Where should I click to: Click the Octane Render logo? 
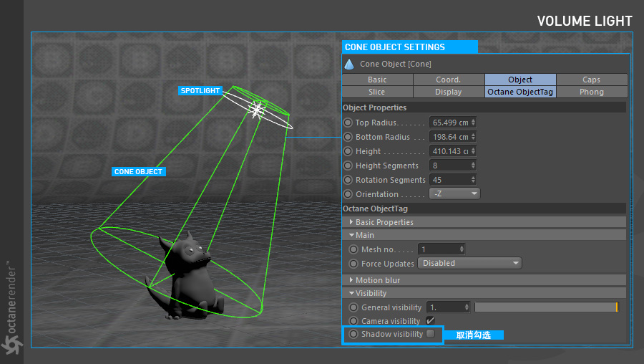point(11,308)
